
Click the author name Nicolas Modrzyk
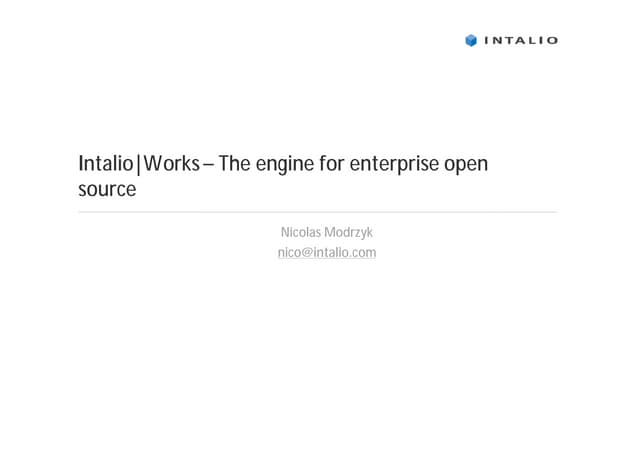pos(327,233)
